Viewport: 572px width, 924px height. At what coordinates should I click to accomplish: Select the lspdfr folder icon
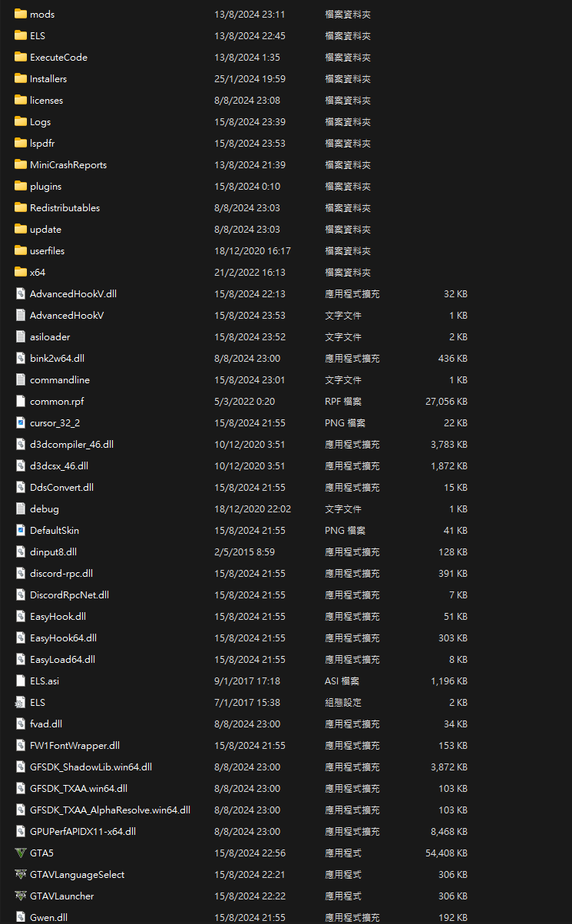tap(21, 143)
